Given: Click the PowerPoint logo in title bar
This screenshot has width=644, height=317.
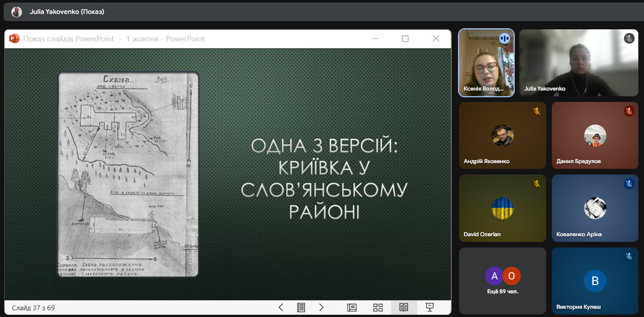Looking at the screenshot, I should (14, 39).
